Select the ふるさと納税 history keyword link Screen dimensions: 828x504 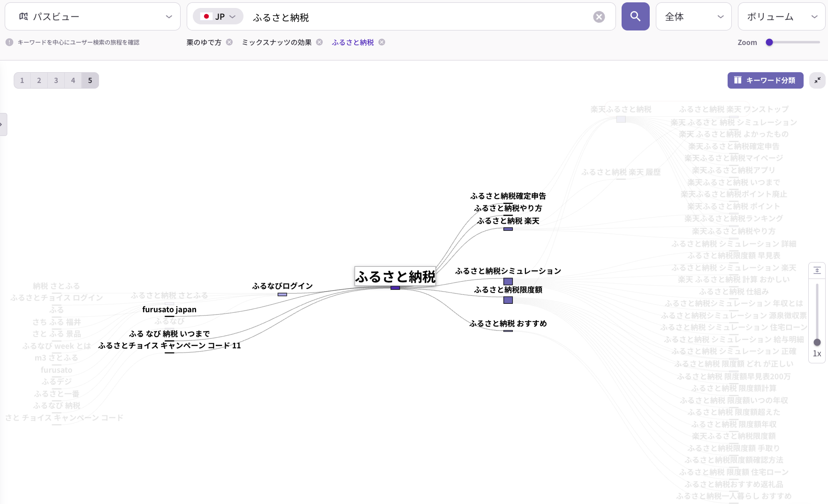coord(353,42)
